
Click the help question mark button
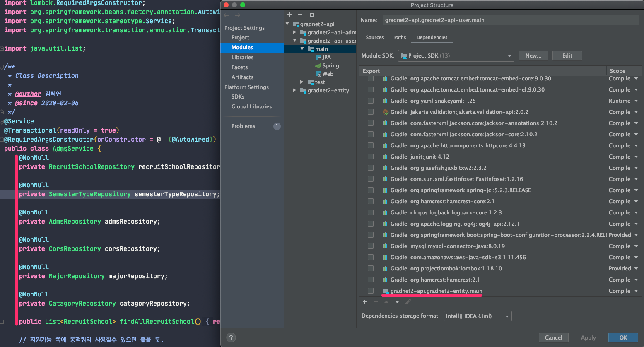[x=232, y=337]
